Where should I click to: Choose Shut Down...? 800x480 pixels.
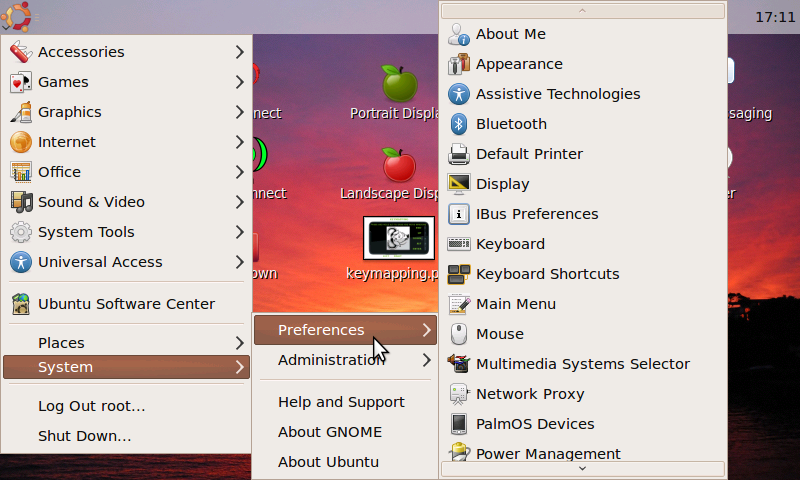coord(85,436)
